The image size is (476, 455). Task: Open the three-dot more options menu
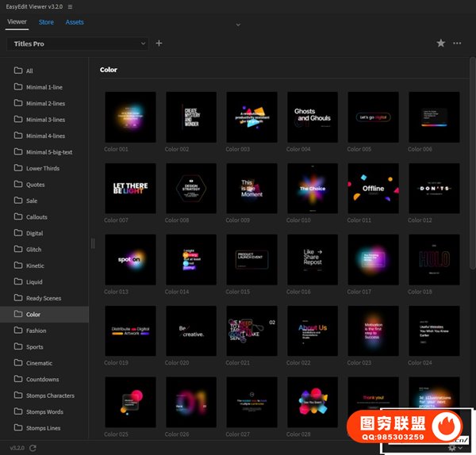(457, 44)
